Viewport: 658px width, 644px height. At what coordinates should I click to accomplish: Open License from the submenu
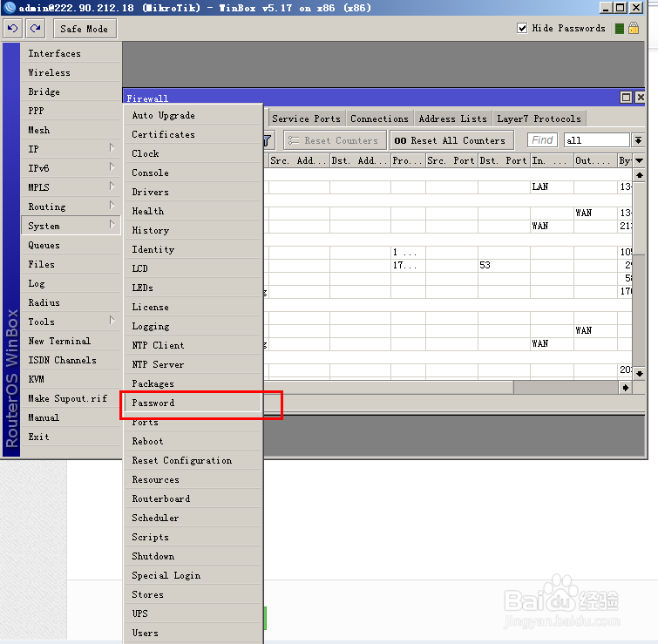(193, 307)
